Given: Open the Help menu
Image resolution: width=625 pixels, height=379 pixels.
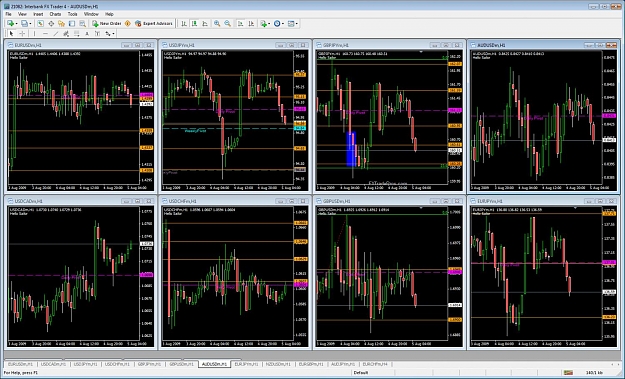Looking at the screenshot, I should click(x=109, y=14).
